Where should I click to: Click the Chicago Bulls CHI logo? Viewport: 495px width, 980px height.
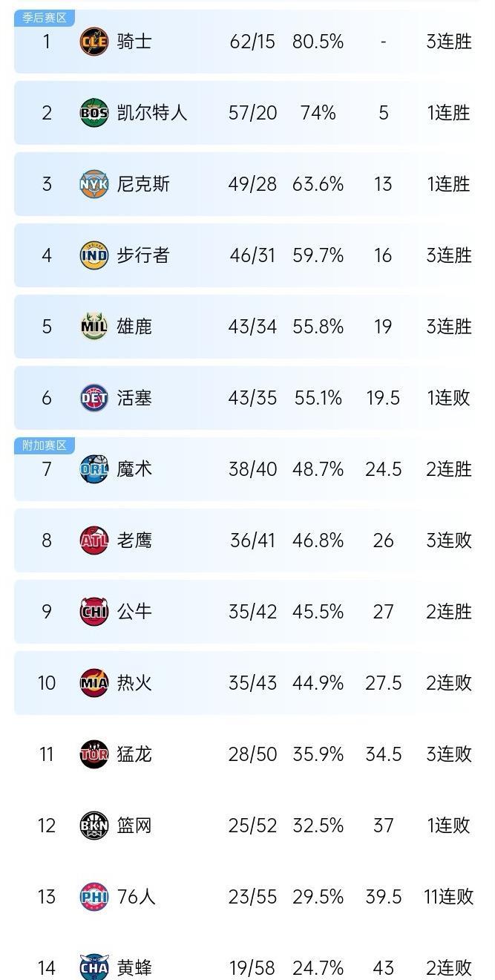click(94, 612)
